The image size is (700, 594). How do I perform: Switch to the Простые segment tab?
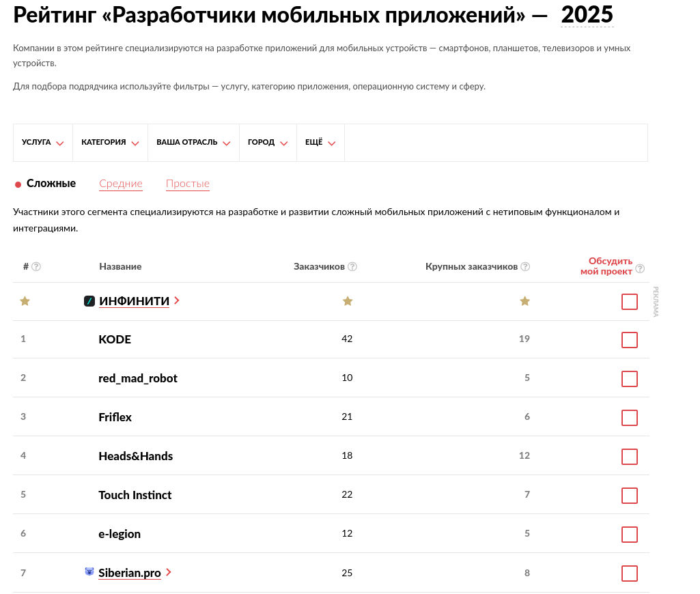point(188,184)
